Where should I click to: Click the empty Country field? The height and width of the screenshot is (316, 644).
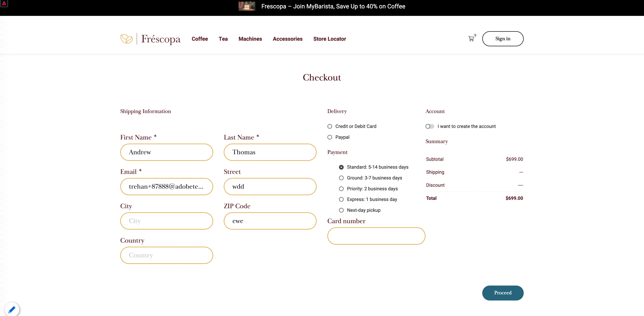coord(166,255)
